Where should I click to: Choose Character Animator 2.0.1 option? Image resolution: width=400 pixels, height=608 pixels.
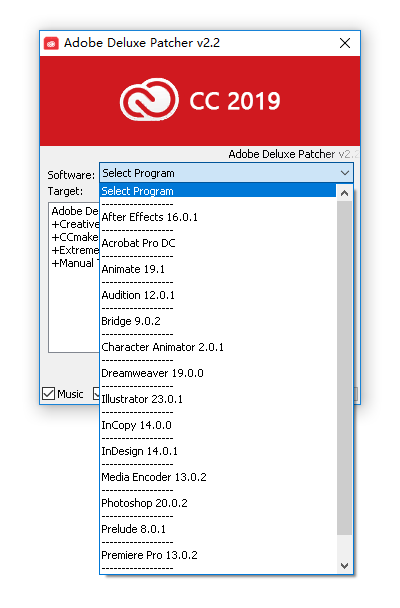coord(218,347)
